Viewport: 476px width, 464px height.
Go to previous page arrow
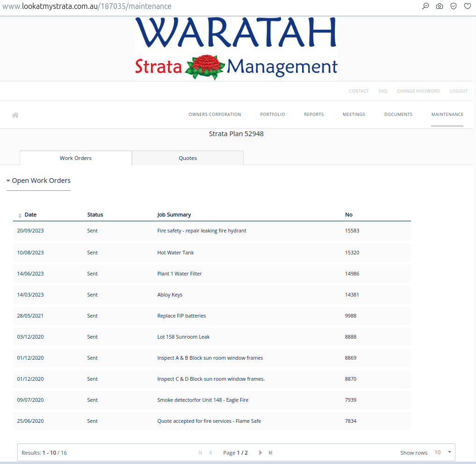(210, 453)
